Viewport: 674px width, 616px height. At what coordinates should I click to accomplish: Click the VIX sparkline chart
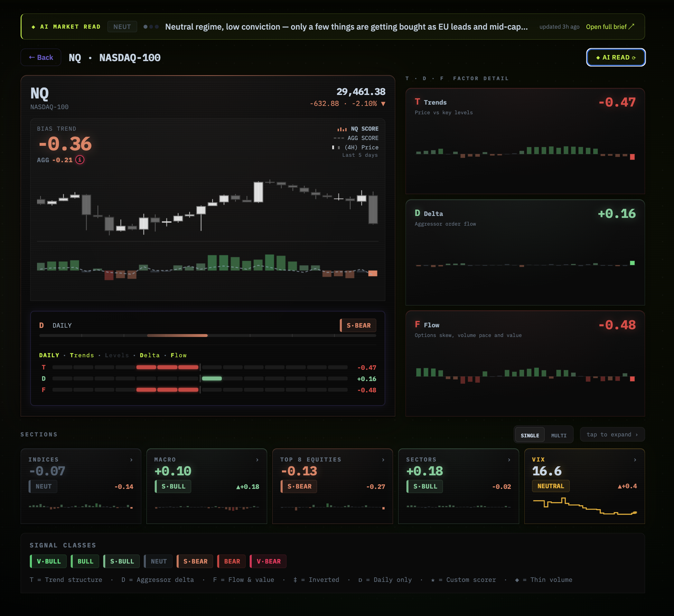pos(585,506)
